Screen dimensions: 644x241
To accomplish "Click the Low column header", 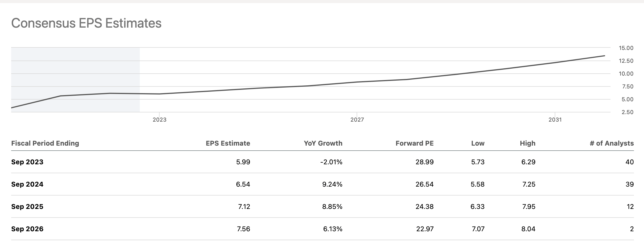I will [478, 143].
